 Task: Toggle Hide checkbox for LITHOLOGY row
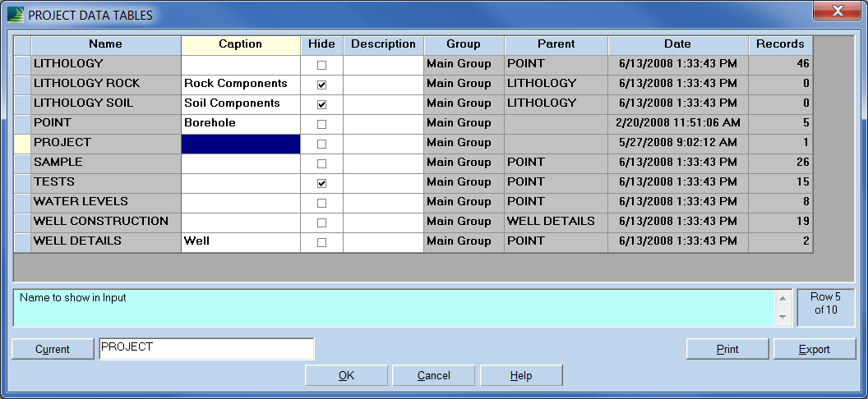(321, 65)
